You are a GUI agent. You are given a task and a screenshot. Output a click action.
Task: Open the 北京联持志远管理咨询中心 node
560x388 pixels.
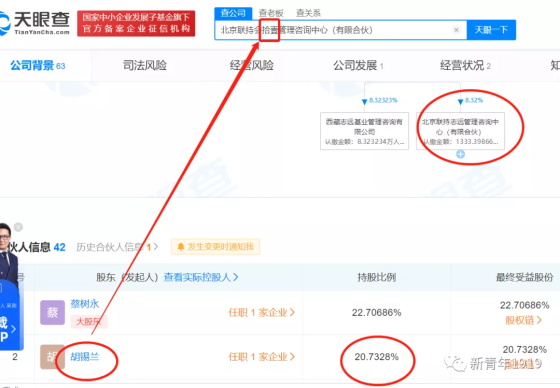460,131
